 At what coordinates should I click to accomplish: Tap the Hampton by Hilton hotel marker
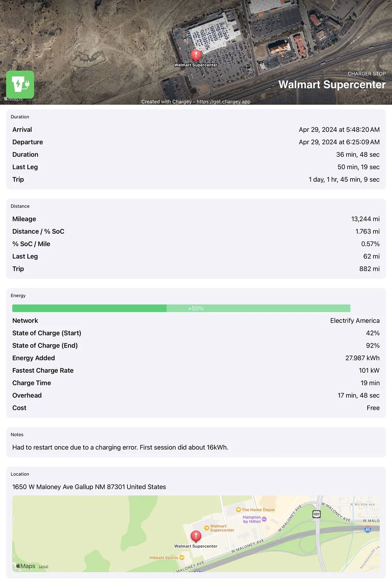pos(264,519)
